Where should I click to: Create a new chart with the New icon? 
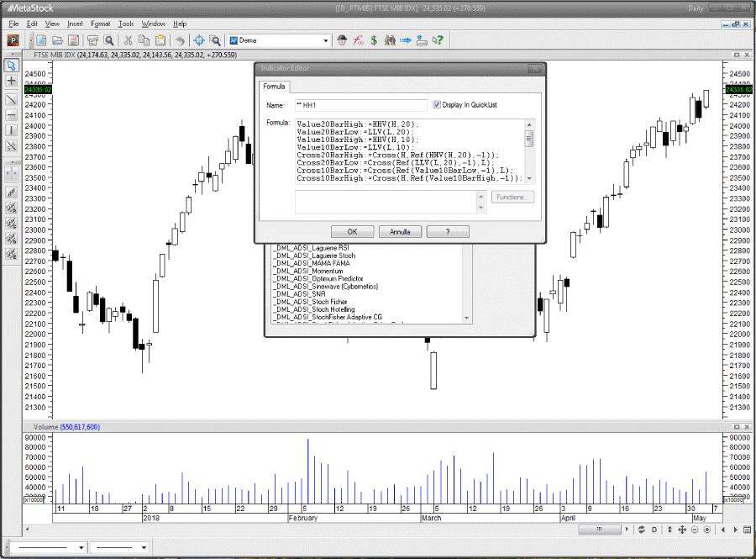[x=41, y=40]
